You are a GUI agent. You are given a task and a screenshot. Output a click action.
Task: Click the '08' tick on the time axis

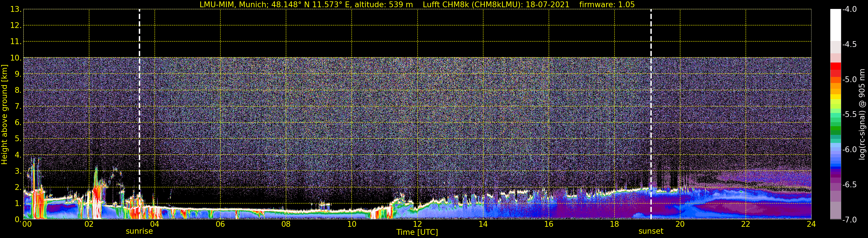286,224
